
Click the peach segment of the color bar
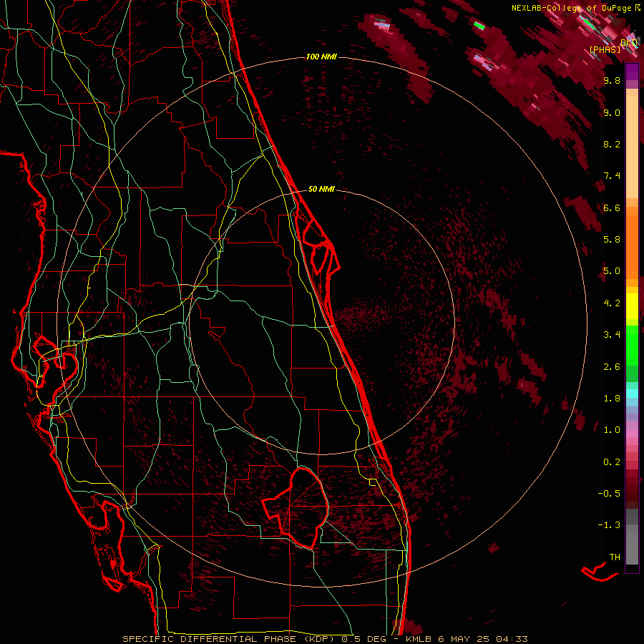click(632, 148)
